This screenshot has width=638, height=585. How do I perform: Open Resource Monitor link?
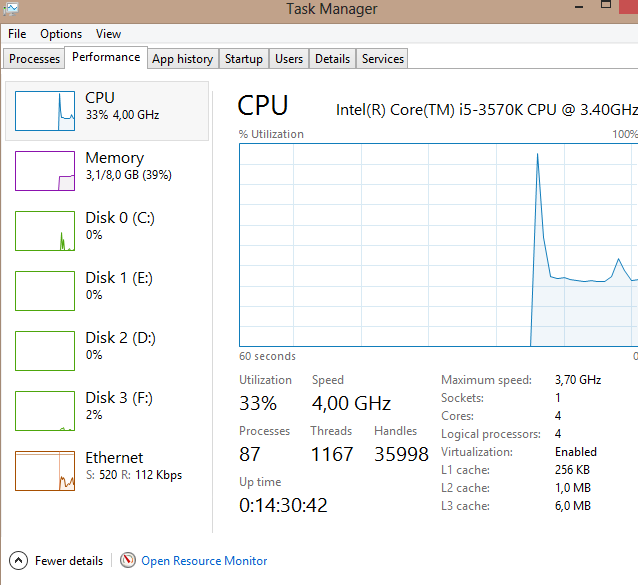click(x=204, y=561)
